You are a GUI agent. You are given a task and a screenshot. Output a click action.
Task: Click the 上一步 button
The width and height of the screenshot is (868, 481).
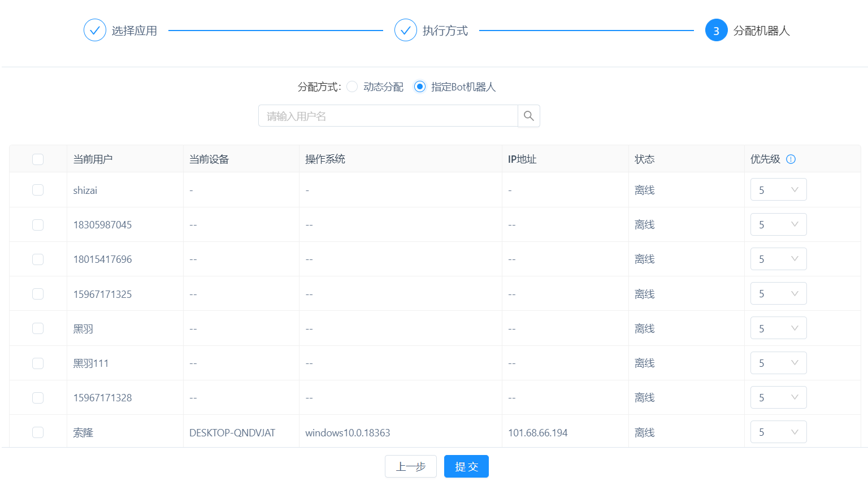pos(410,466)
